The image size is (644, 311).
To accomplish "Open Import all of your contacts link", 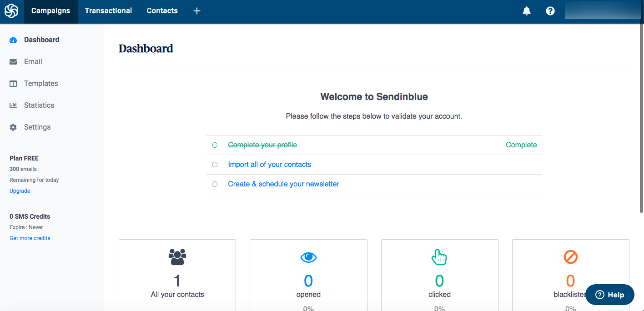I will 270,165.
